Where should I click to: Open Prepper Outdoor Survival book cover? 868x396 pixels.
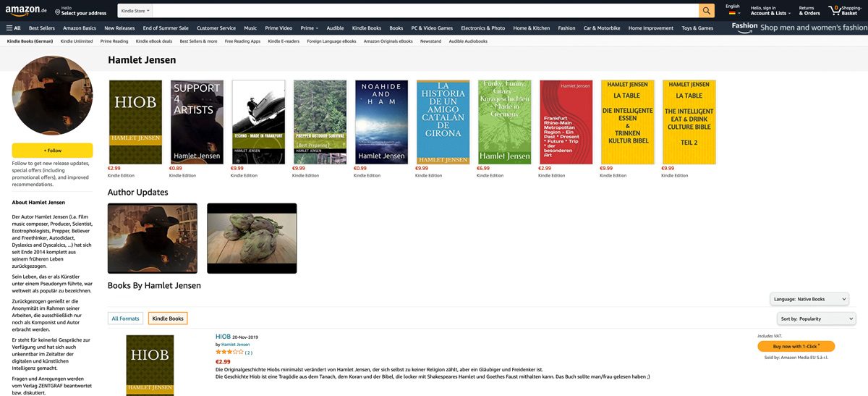click(x=320, y=122)
